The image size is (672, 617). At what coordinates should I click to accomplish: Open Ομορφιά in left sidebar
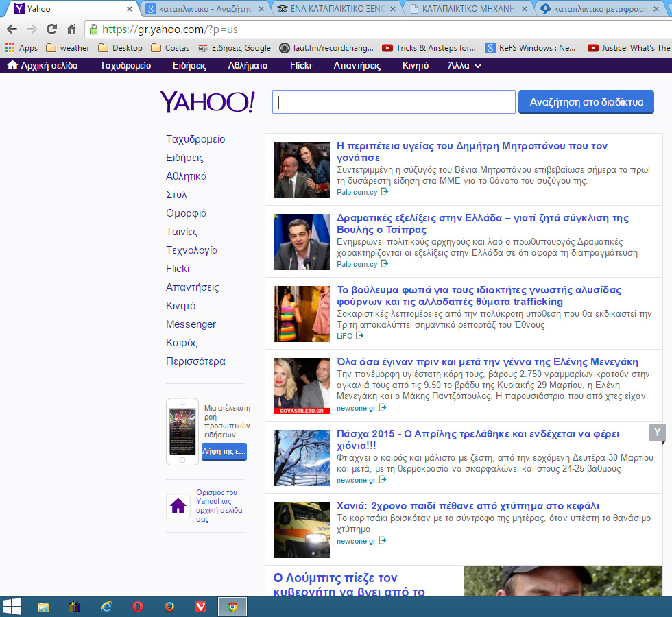(x=186, y=213)
